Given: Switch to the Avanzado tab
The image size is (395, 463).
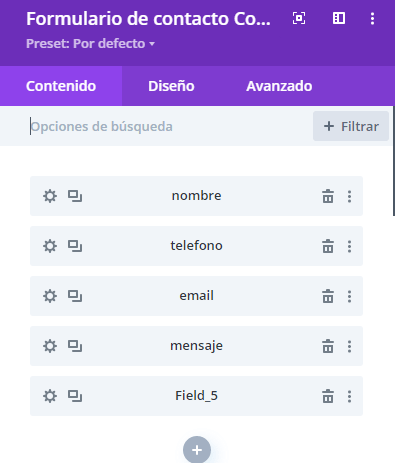Looking at the screenshot, I should (279, 86).
